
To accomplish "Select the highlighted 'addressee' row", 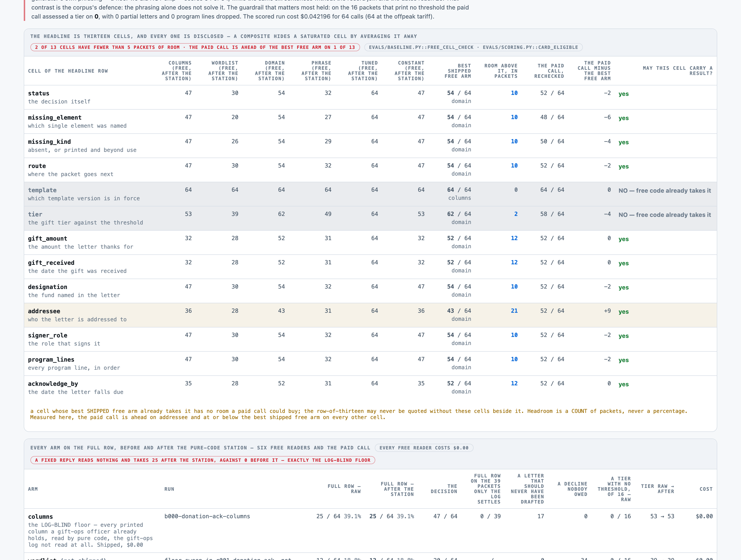I will pos(370,315).
